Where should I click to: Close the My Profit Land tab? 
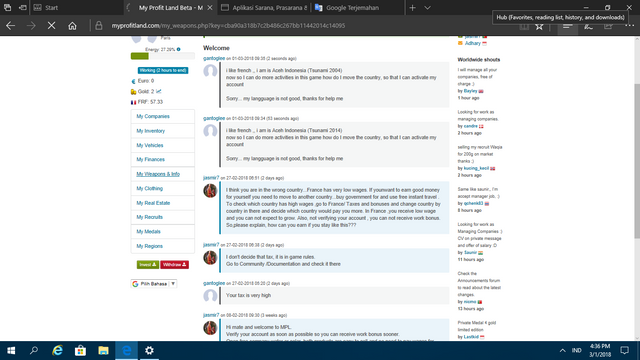pyautogui.click(x=210, y=8)
